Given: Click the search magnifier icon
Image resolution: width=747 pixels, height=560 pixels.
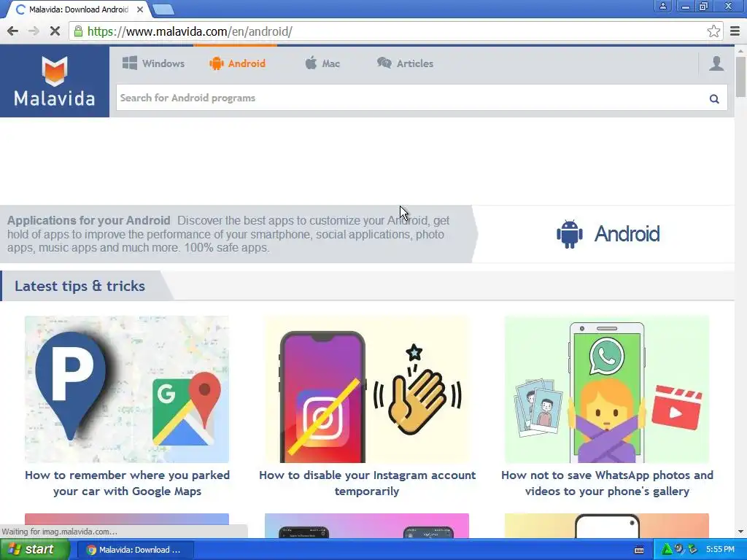Looking at the screenshot, I should [x=713, y=98].
